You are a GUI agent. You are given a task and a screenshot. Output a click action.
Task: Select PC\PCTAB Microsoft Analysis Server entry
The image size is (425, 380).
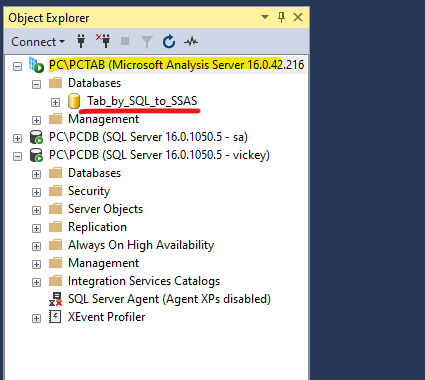(176, 65)
